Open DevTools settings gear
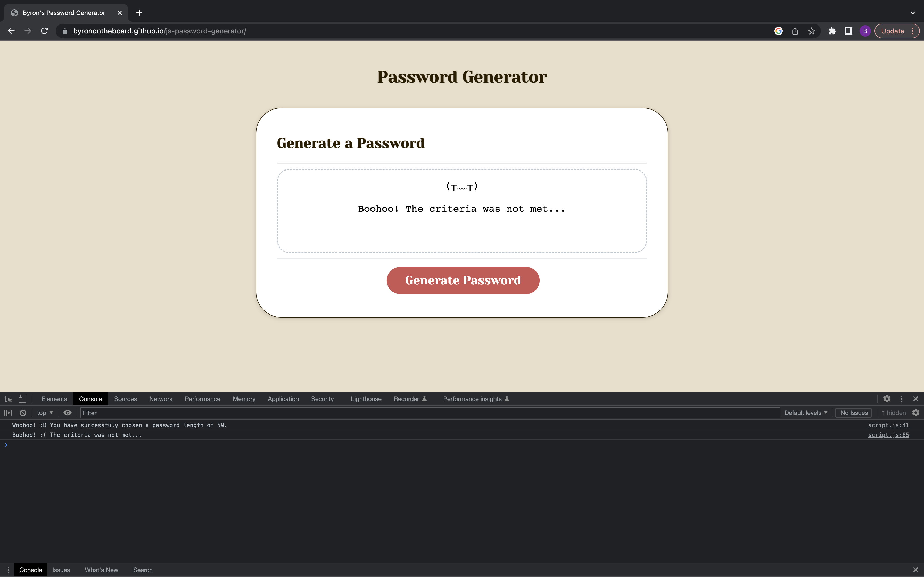The image size is (924, 577). (x=887, y=399)
